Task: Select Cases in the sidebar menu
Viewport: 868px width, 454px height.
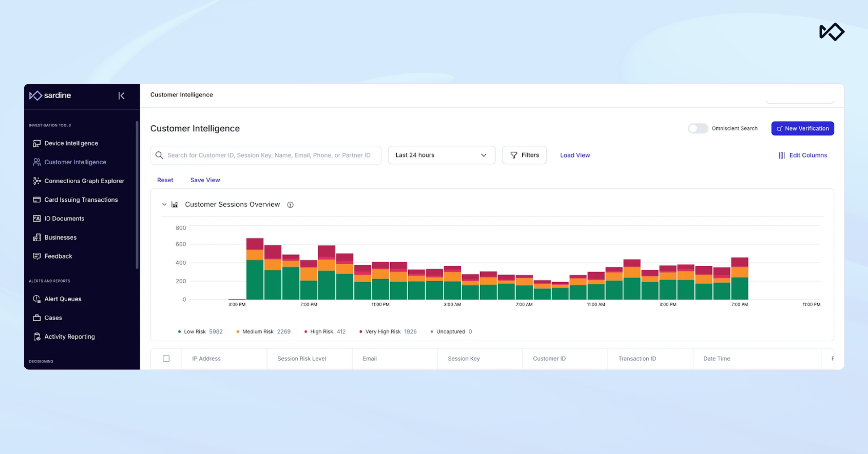Action: pyautogui.click(x=53, y=318)
